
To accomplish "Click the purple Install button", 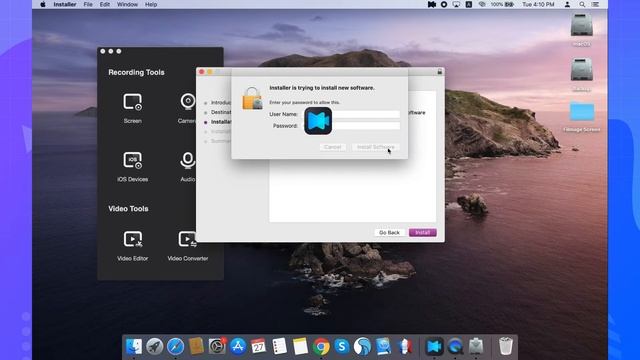I will pos(422,233).
